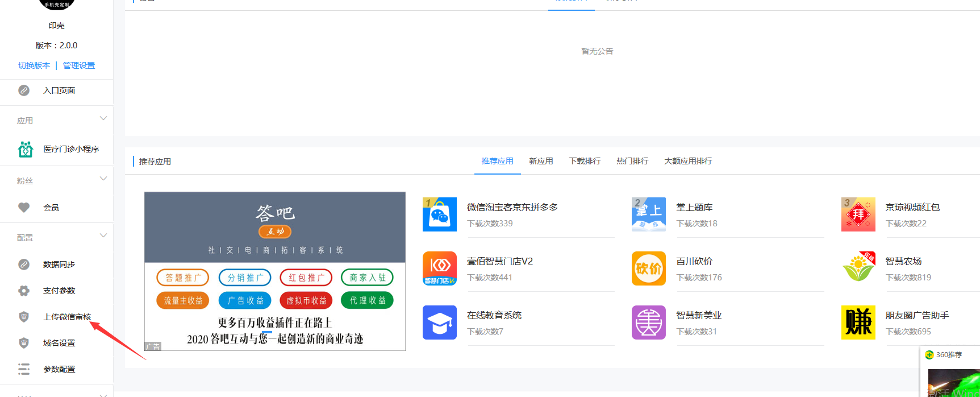Viewport: 980px width, 397px height.
Task: Open the 微信淘宝客京东拼多多 app title
Action: click(512, 207)
